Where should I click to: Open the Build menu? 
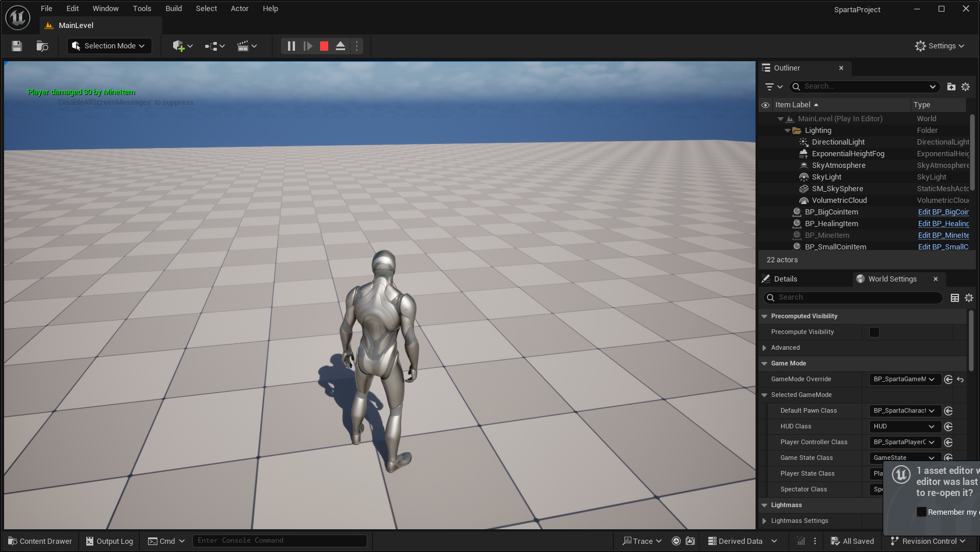pyautogui.click(x=174, y=9)
